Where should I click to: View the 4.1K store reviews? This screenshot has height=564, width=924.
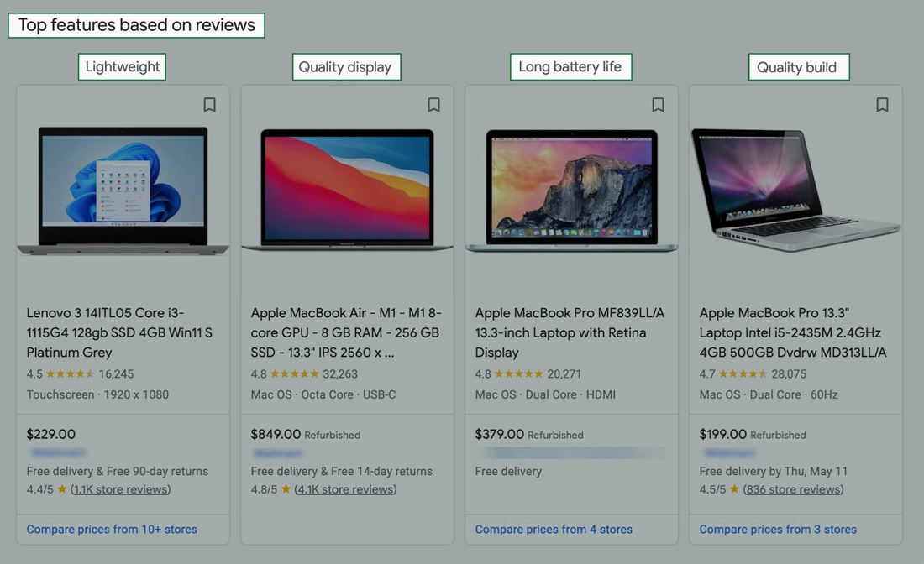tap(345, 489)
